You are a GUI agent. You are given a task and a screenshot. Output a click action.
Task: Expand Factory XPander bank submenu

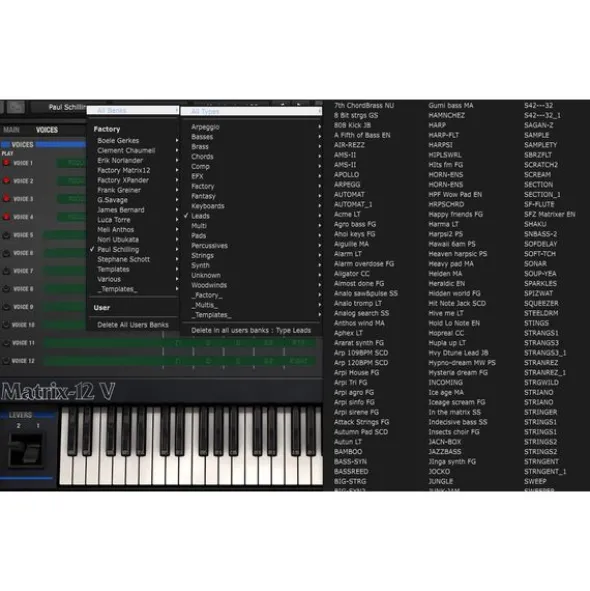tap(133, 180)
